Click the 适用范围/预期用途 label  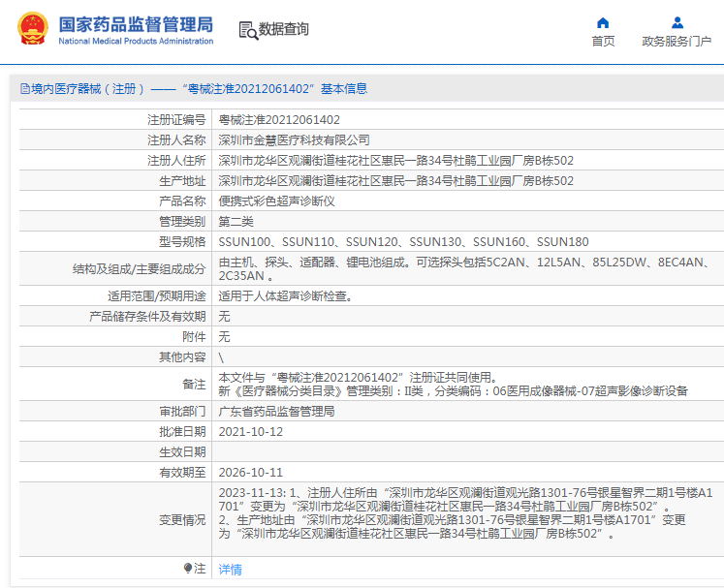tap(157, 295)
